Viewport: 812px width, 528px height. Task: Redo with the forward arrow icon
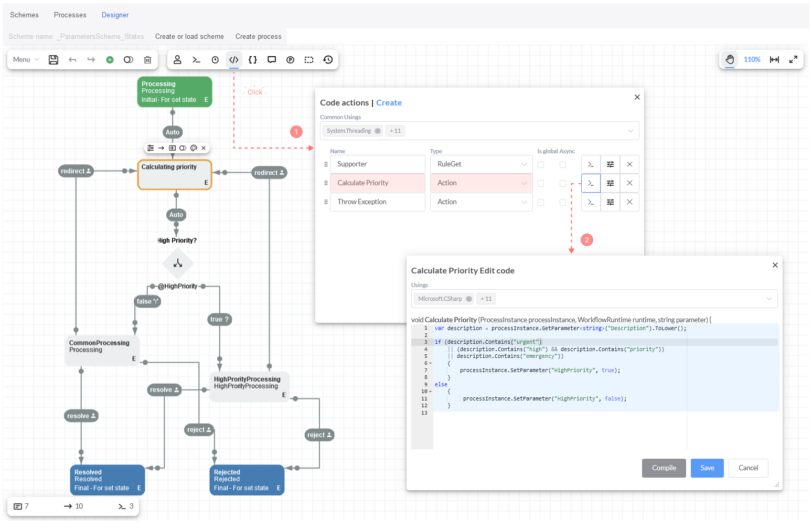pyautogui.click(x=91, y=60)
